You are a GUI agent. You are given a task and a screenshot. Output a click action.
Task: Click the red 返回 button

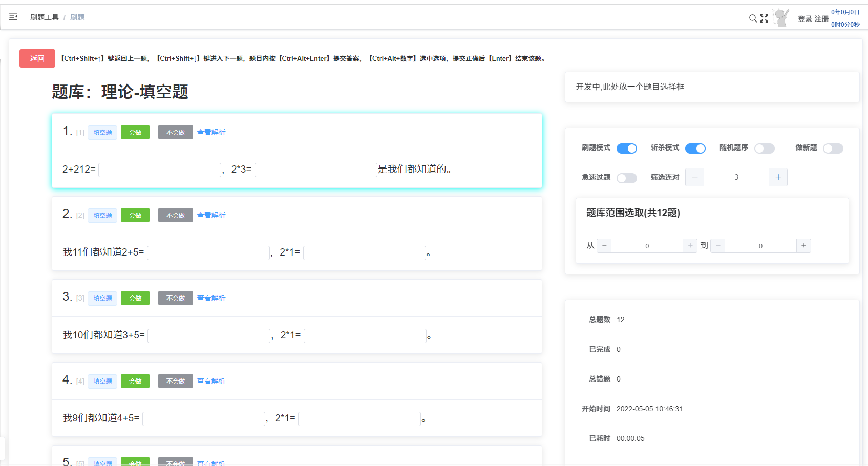coord(37,58)
